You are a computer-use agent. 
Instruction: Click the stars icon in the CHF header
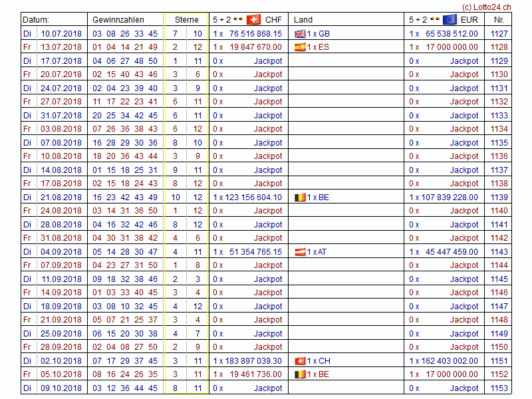(237, 20)
